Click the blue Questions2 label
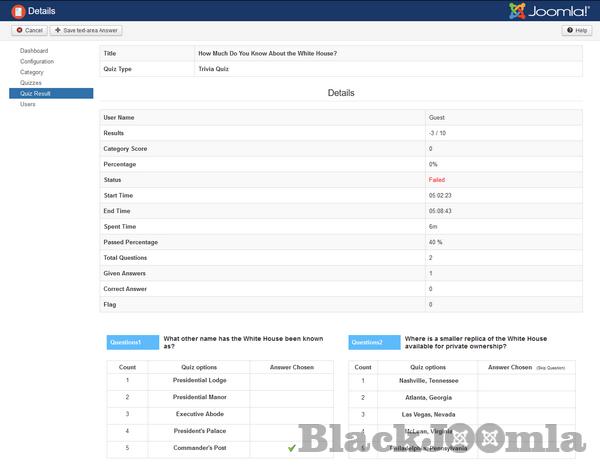 coord(375,342)
